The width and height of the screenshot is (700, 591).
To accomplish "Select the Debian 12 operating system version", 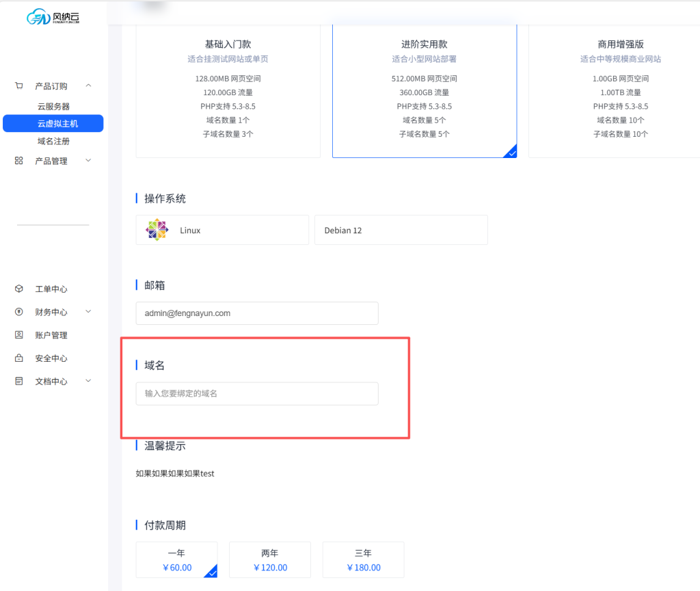I will [x=401, y=231].
